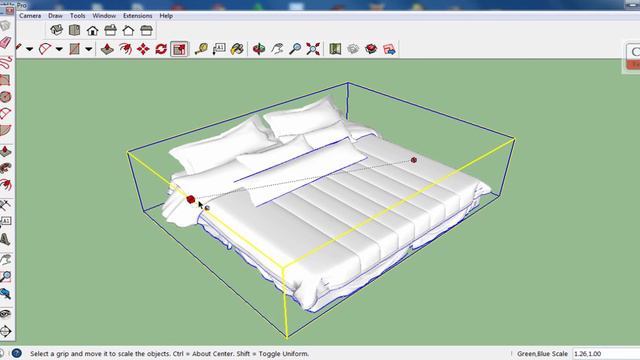Select the Move tool
Screen dimensions: 640x360
[x=143, y=49]
